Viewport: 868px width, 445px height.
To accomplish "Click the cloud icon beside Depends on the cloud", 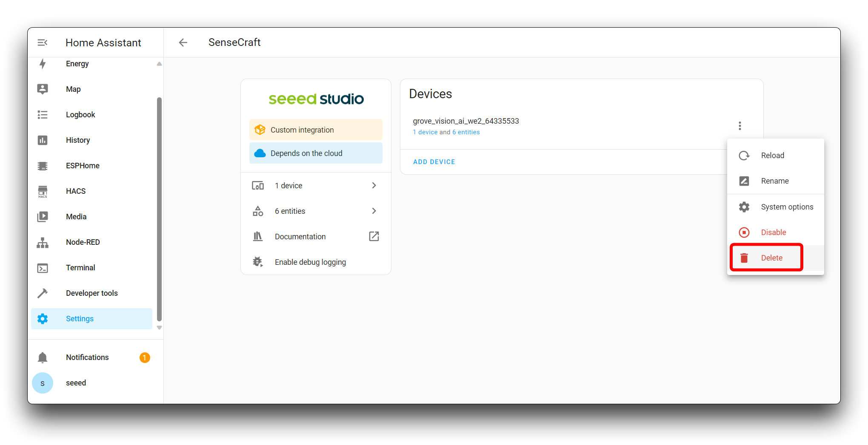I will pyautogui.click(x=260, y=153).
